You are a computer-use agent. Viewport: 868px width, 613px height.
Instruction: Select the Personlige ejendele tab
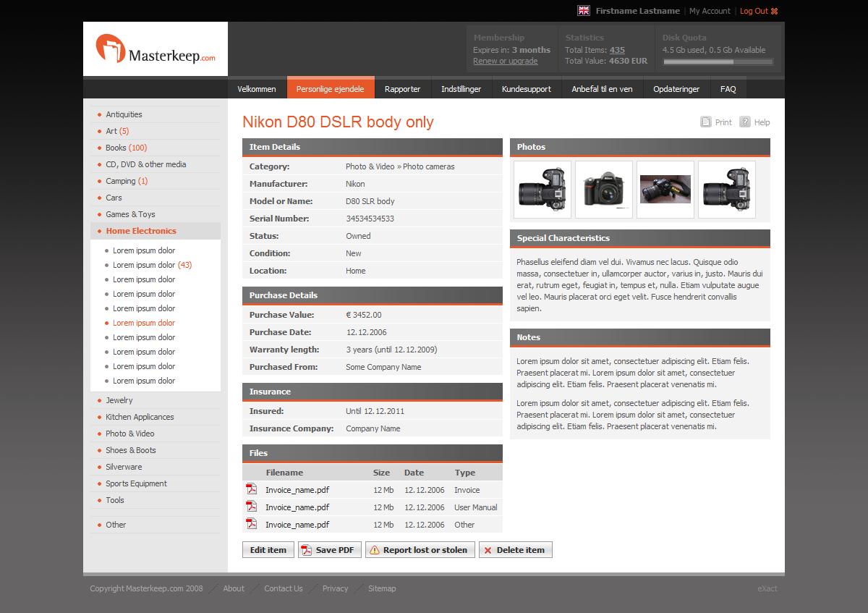[331, 88]
